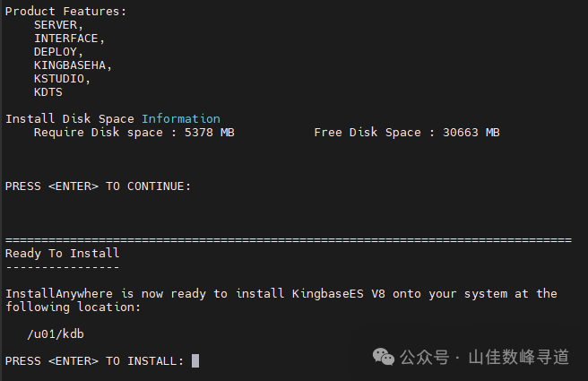
Task: Click the PRESS ENTER TO INSTALL prompt text
Action: click(94, 360)
